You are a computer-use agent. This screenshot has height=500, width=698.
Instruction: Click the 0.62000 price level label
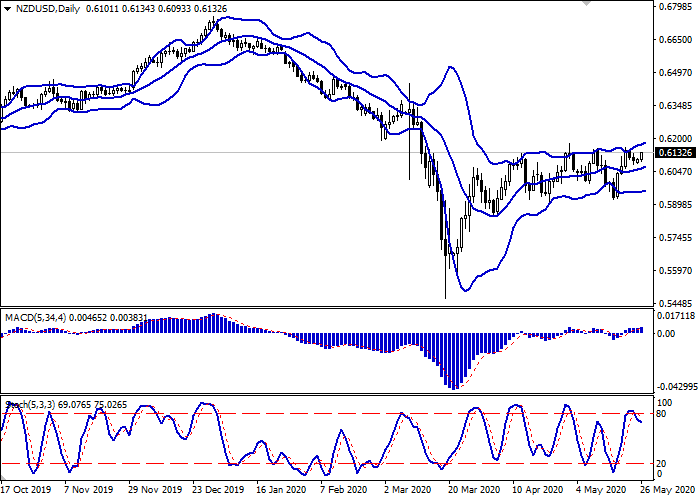[672, 139]
